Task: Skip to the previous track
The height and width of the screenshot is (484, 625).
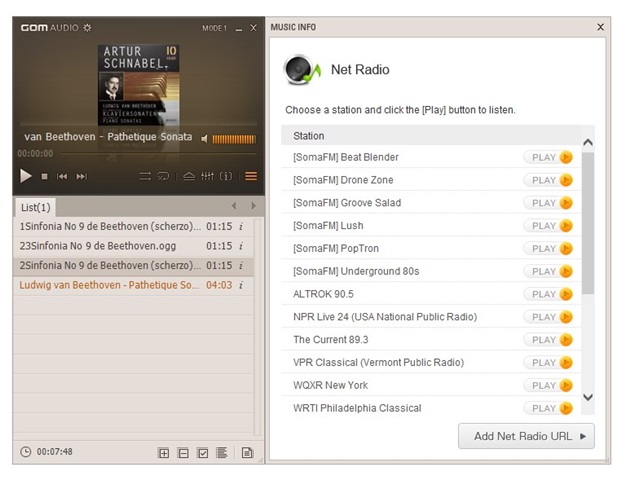Action: click(62, 177)
